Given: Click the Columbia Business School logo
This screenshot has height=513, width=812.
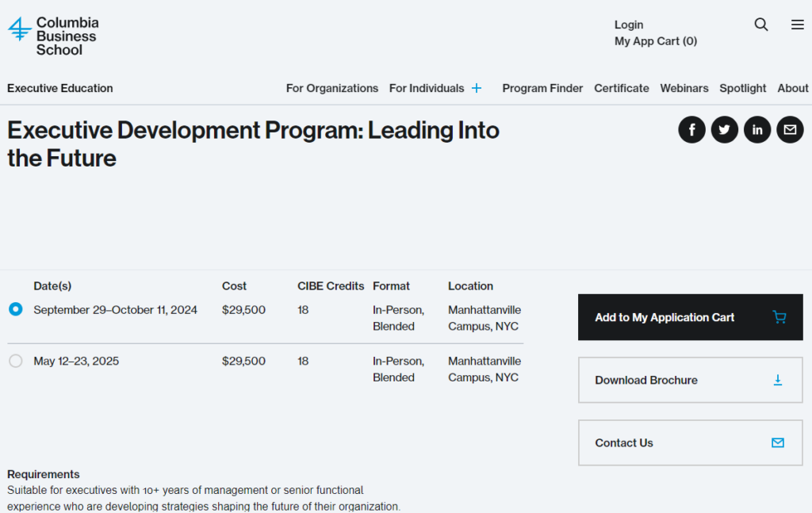Looking at the screenshot, I should coord(53,36).
